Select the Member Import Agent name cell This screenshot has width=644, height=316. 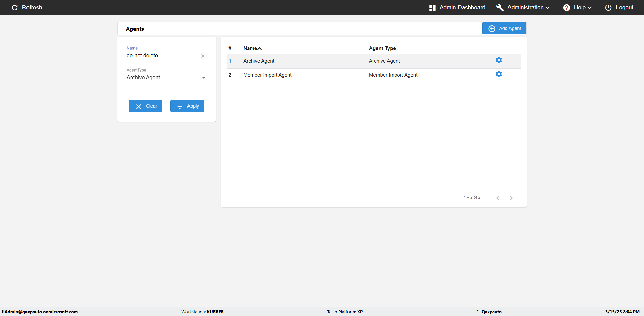(x=267, y=75)
